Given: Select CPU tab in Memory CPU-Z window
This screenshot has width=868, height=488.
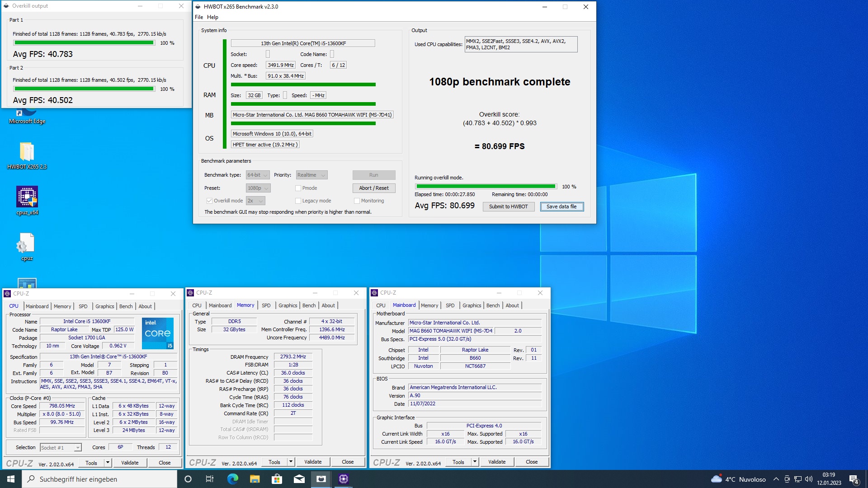Looking at the screenshot, I should pyautogui.click(x=197, y=305).
